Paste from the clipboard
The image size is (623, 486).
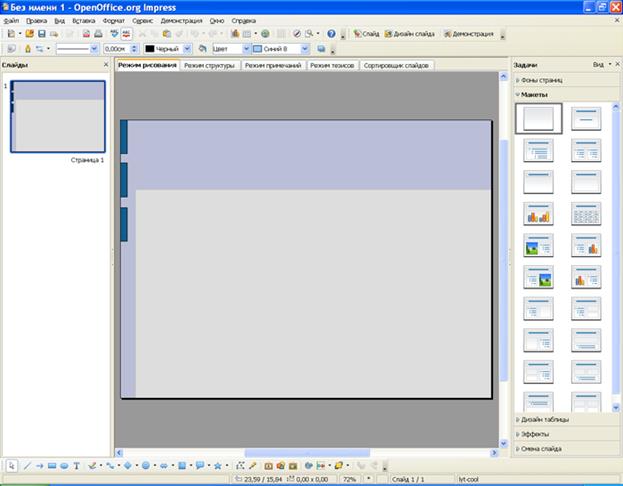click(x=167, y=34)
